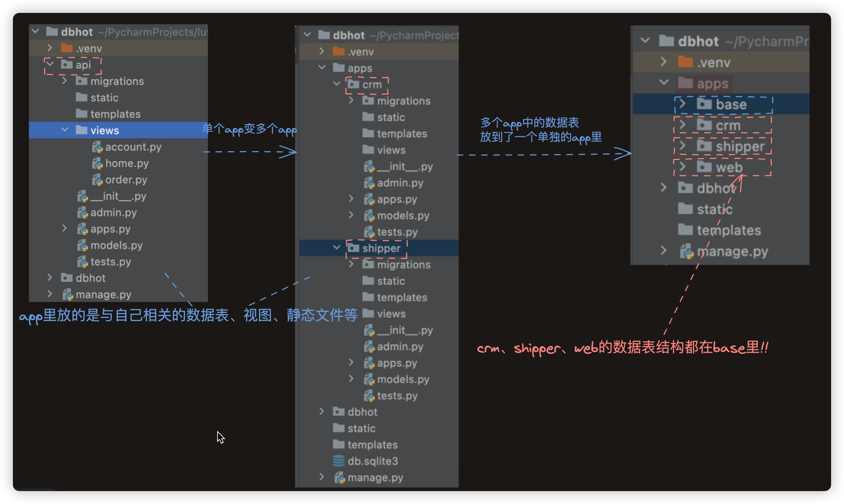Click the base folder icon in right panel
844x504 pixels.
click(x=704, y=104)
